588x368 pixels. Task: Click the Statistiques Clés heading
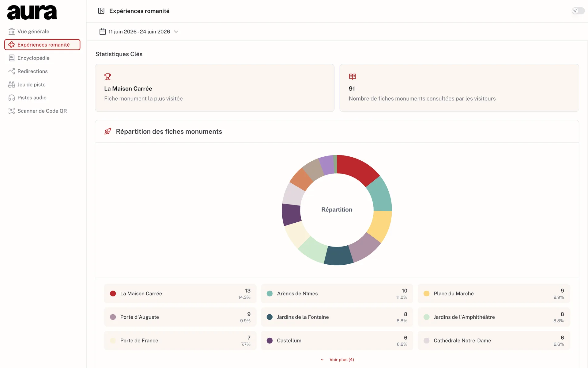click(119, 54)
